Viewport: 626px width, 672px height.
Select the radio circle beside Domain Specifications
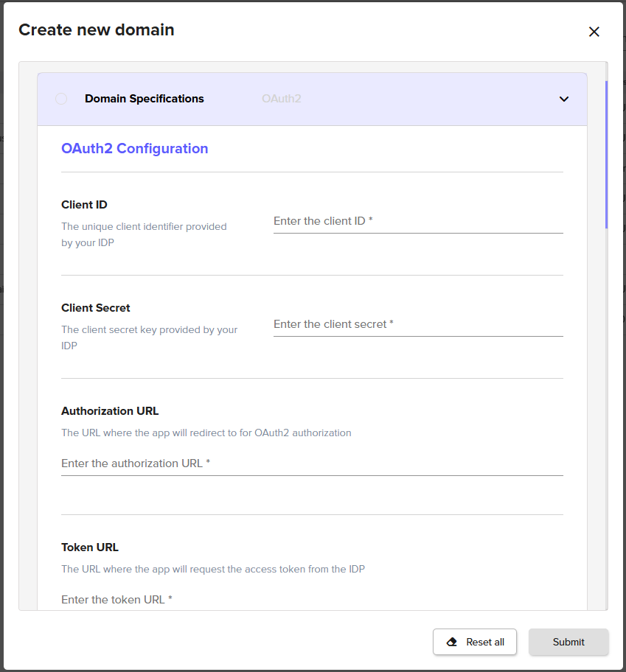[61, 99]
